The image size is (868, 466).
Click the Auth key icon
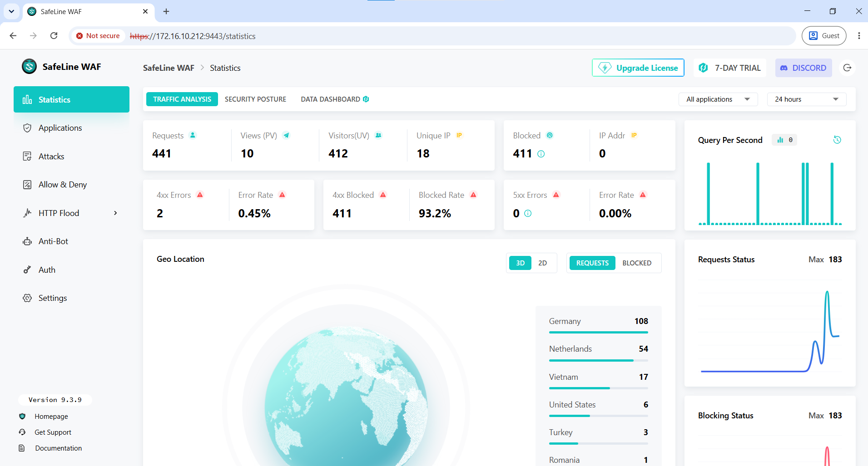27,270
